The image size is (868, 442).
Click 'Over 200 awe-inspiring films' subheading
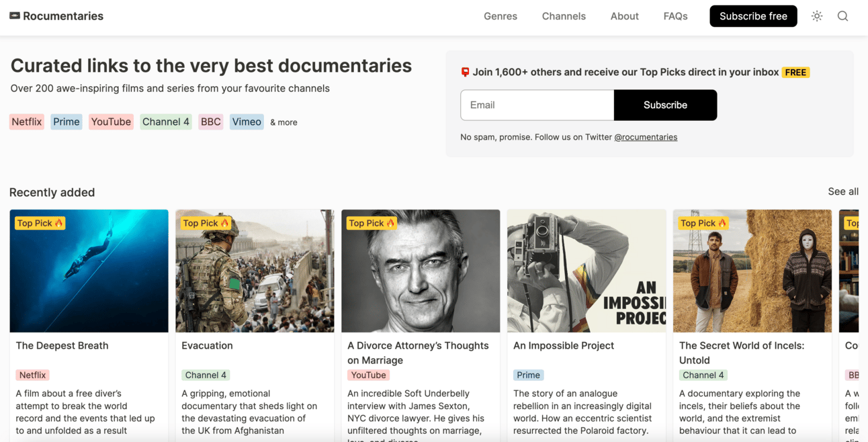point(170,88)
